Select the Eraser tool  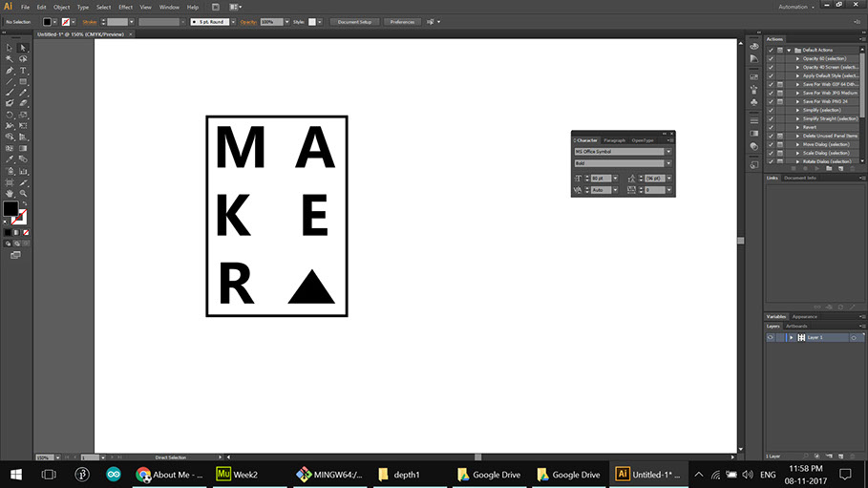(x=23, y=103)
